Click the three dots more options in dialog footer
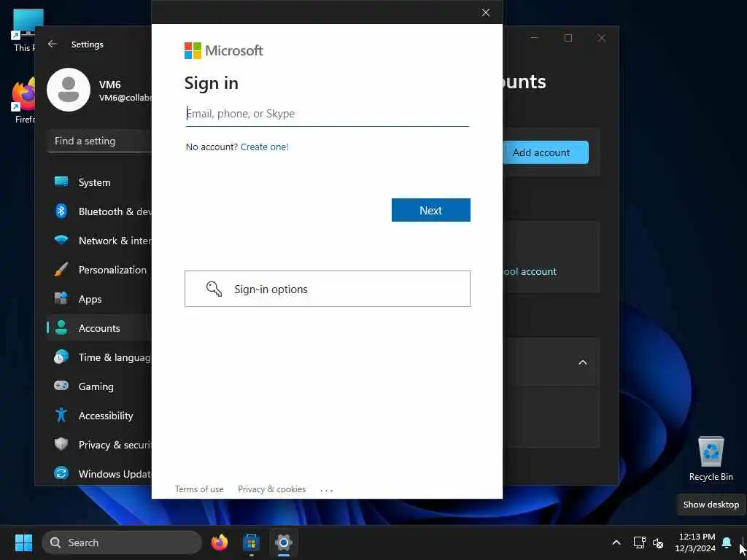747x560 pixels. pos(326,489)
